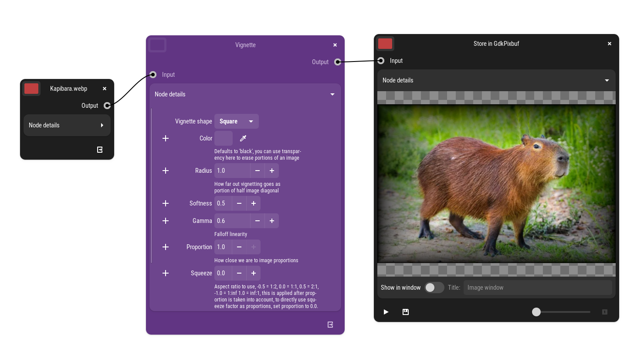644x363 pixels.
Task: Toggle the purple box in the Vignette header
Action: point(157,45)
